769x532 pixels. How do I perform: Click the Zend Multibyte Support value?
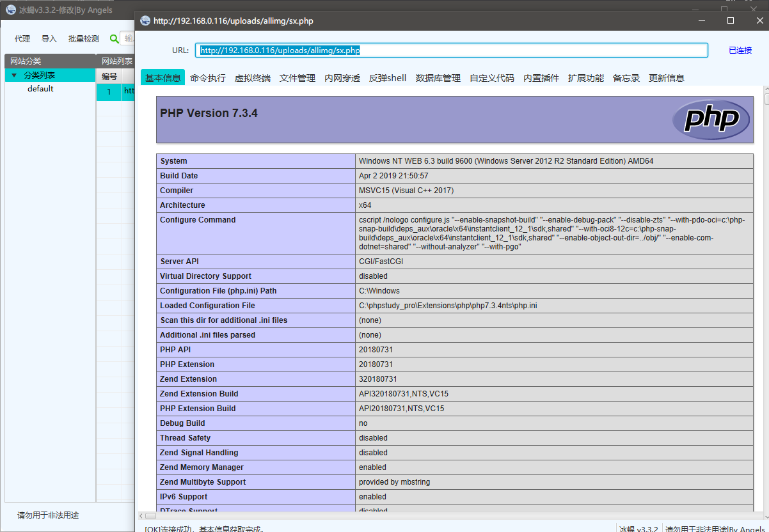pos(394,482)
